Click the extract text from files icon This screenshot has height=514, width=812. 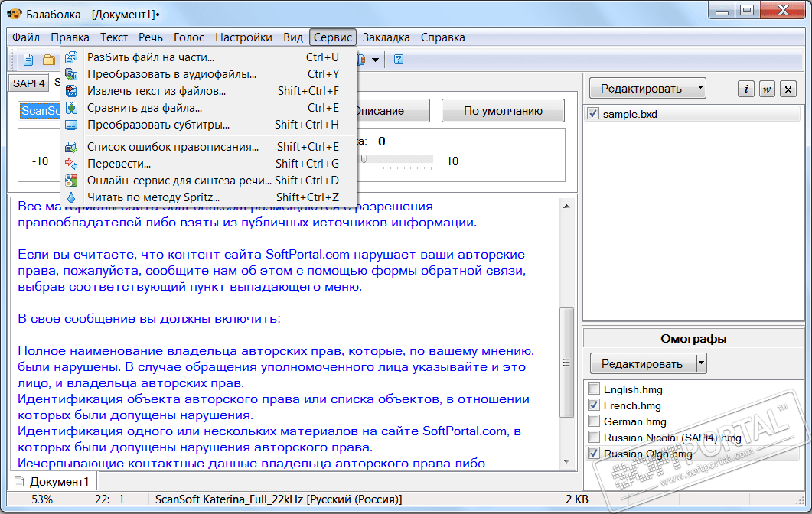pyautogui.click(x=71, y=91)
